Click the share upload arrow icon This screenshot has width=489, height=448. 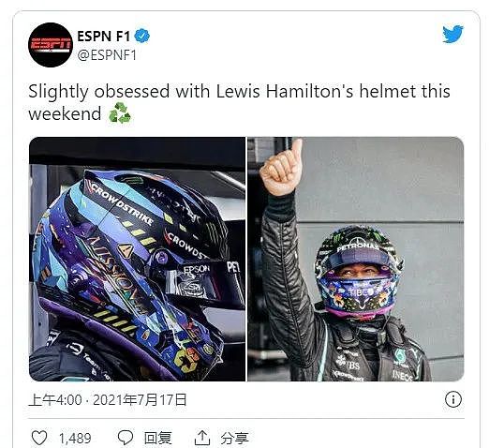coord(202,438)
